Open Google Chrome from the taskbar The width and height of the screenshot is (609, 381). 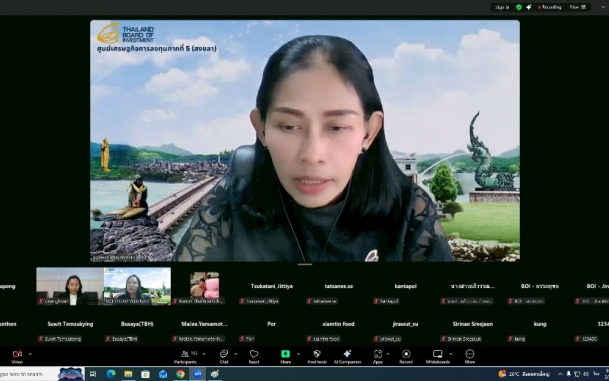tap(180, 374)
